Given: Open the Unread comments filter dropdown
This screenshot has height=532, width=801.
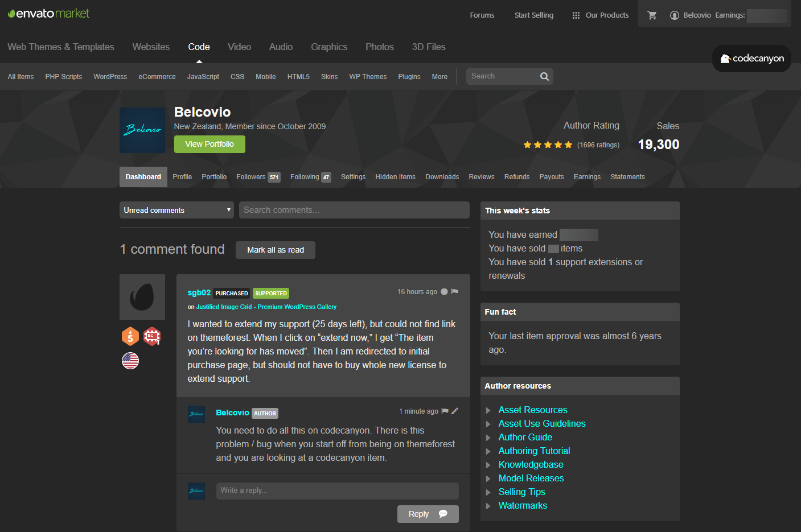Looking at the screenshot, I should click(x=176, y=209).
